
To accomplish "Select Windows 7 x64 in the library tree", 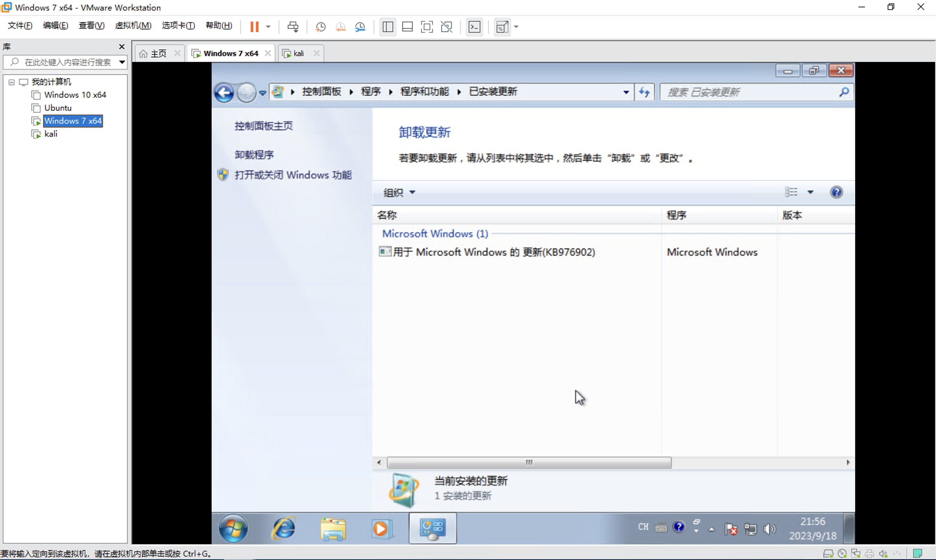I will coord(73,121).
